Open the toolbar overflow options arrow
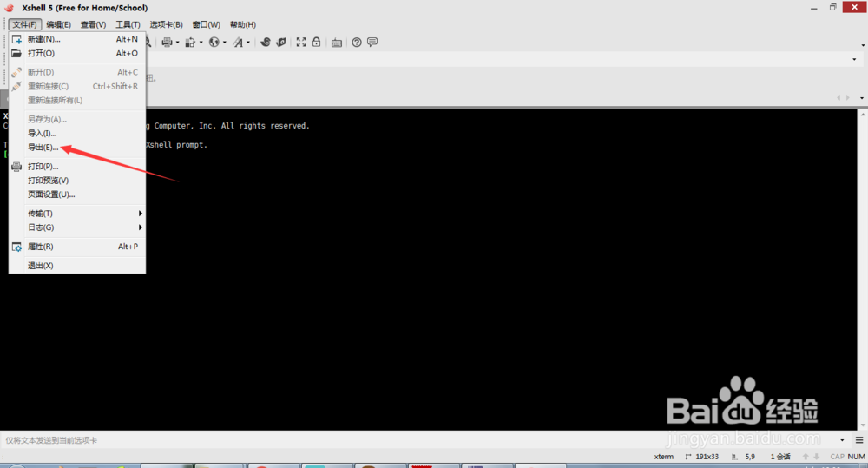 tap(863, 45)
